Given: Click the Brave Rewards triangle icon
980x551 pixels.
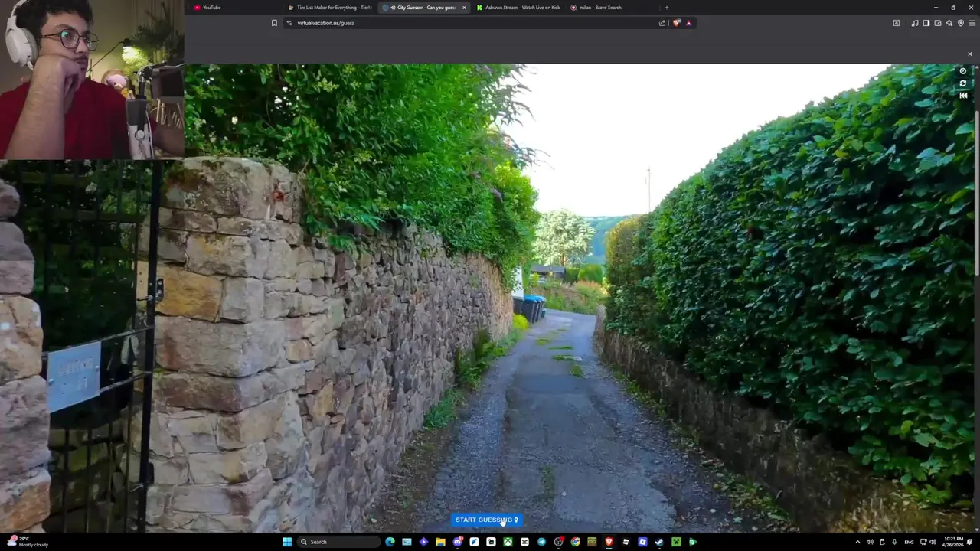Looking at the screenshot, I should 688,23.
